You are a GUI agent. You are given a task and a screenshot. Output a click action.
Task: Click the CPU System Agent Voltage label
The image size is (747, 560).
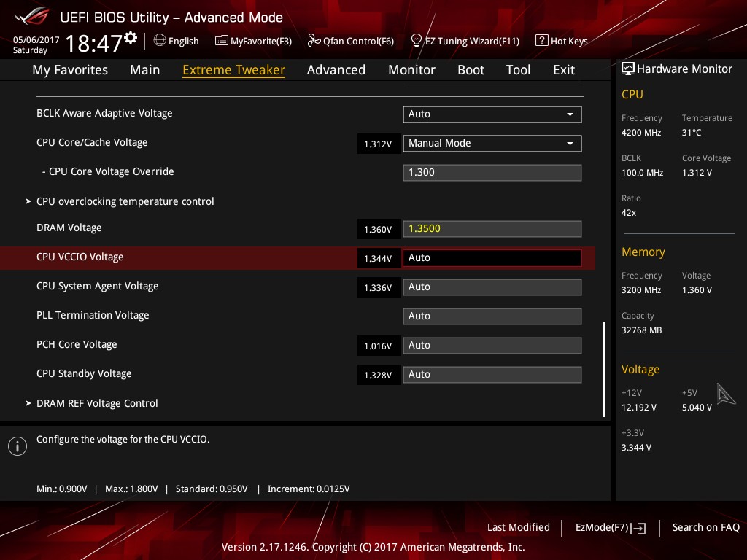98,286
